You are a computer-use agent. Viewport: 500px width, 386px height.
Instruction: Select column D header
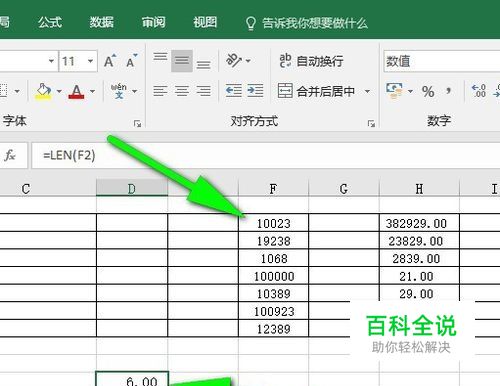coord(132,189)
